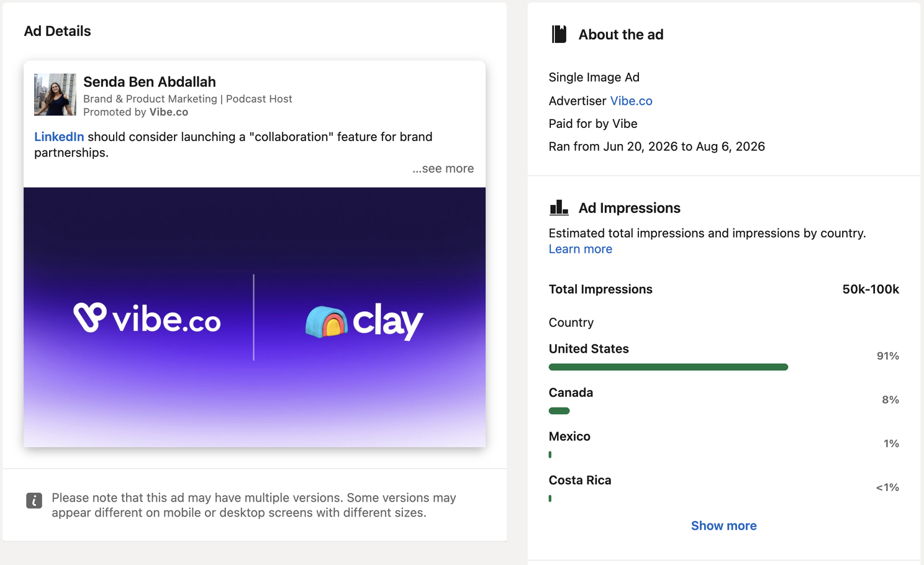
Task: Click the Vibe.co logo in the ad image
Action: [147, 318]
